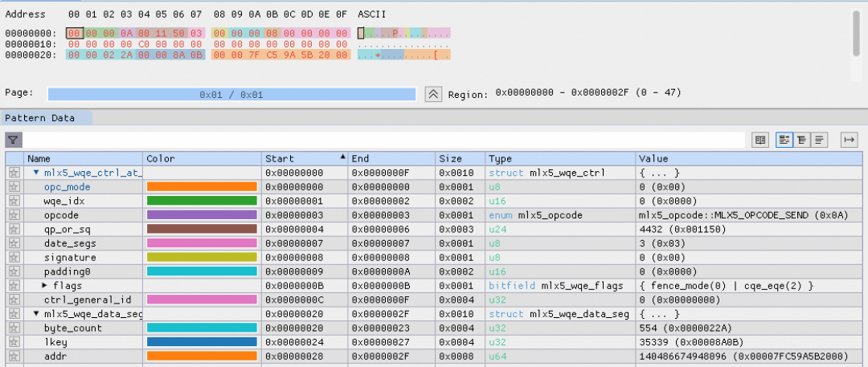Favorite the wqe_idx row star
The height and width of the screenshot is (367, 868).
[14, 201]
